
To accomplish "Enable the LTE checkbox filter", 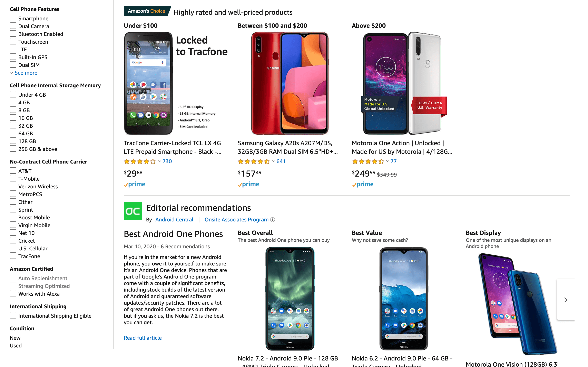I will click(13, 50).
